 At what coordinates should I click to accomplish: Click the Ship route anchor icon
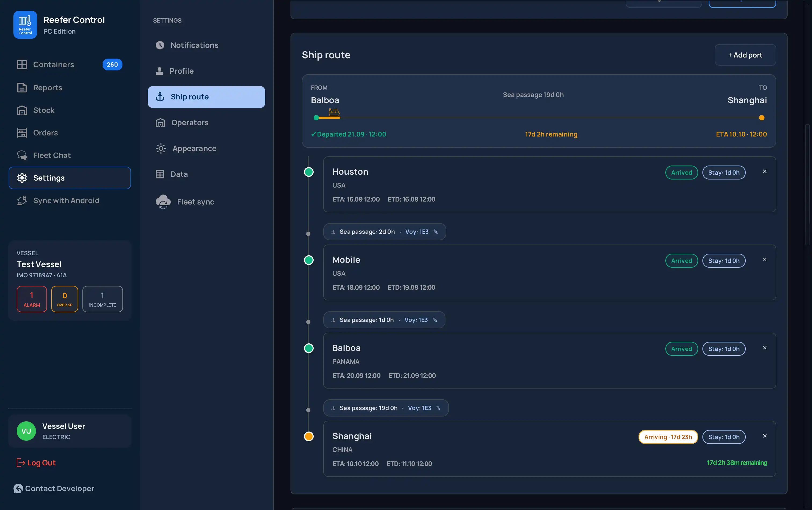click(x=160, y=97)
